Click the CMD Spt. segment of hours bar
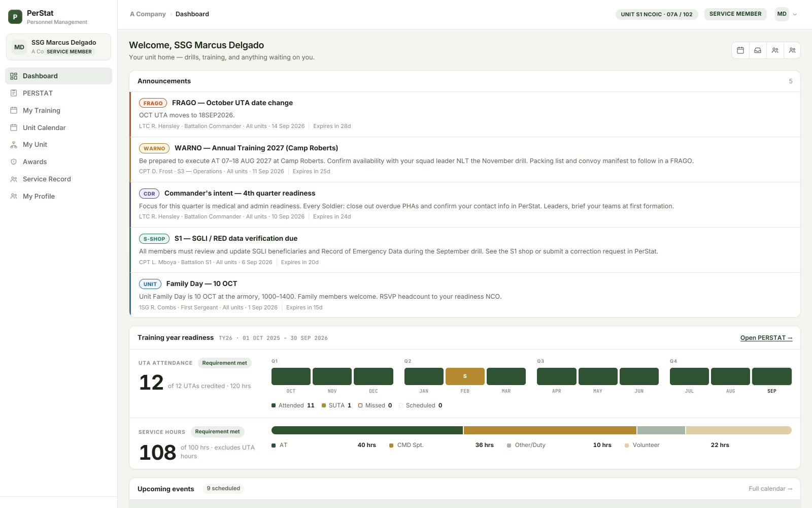 click(550, 430)
